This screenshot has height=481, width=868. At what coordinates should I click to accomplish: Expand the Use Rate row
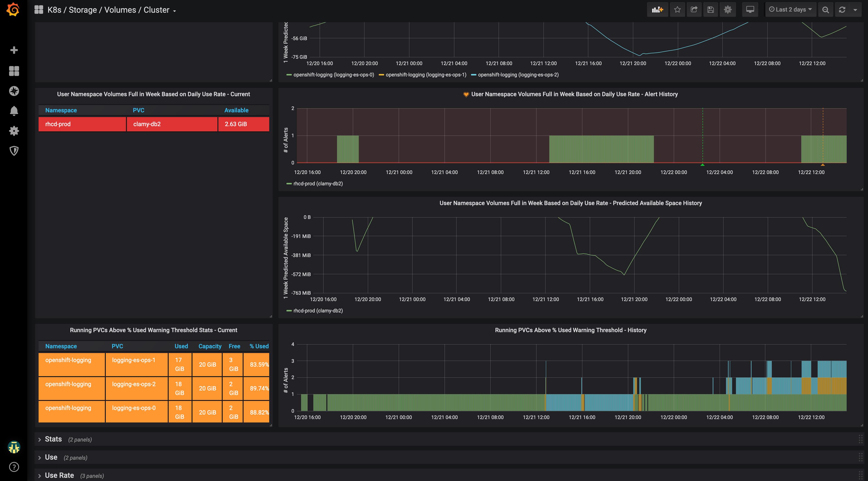59,475
